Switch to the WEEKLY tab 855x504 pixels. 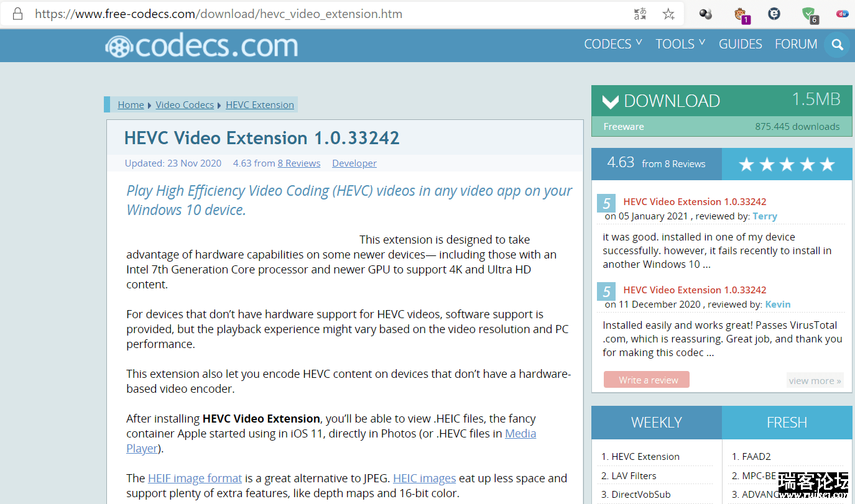(657, 423)
